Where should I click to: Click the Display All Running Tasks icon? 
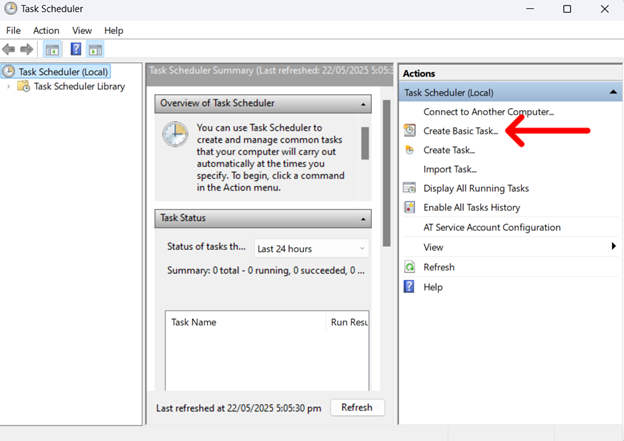coord(409,188)
